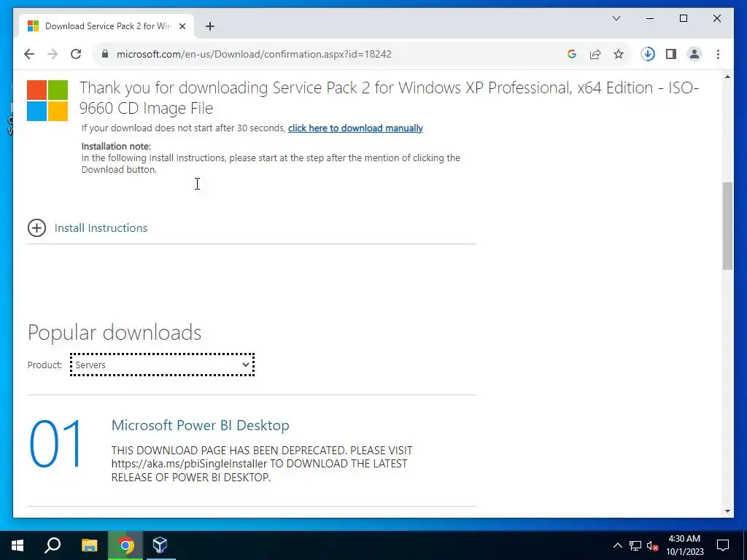Select the Download Service Pack 2 tab
This screenshot has width=747, height=560.
point(107,26)
